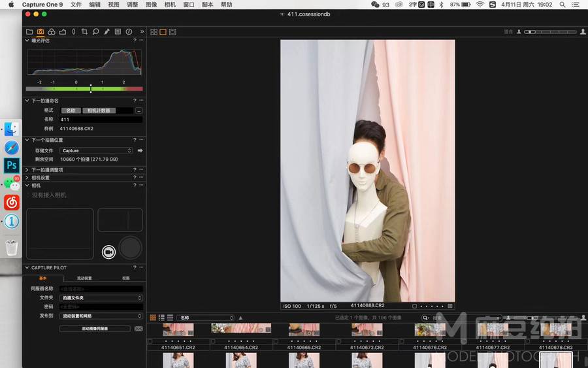Collapse the CAPTURE PILOT panel
This screenshot has height=368, width=588.
(x=27, y=267)
